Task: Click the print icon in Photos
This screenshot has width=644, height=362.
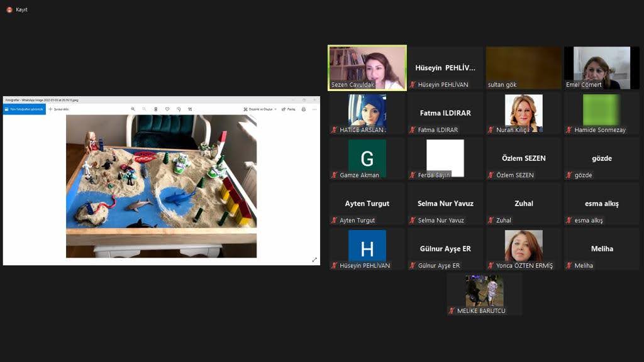Action: pos(304,109)
